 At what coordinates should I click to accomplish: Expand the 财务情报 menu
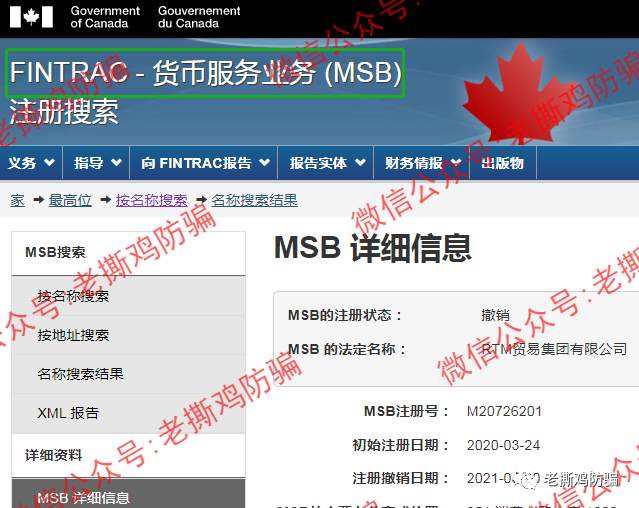pyautogui.click(x=422, y=163)
